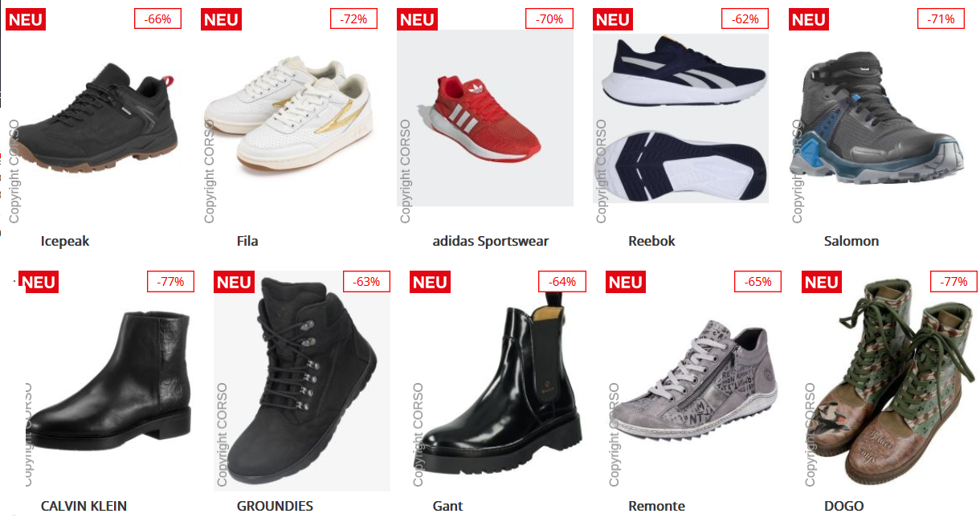Image resolution: width=980 pixels, height=526 pixels.
Task: Open the Icepeak black hiking shoe image
Action: pyautogui.click(x=95, y=119)
